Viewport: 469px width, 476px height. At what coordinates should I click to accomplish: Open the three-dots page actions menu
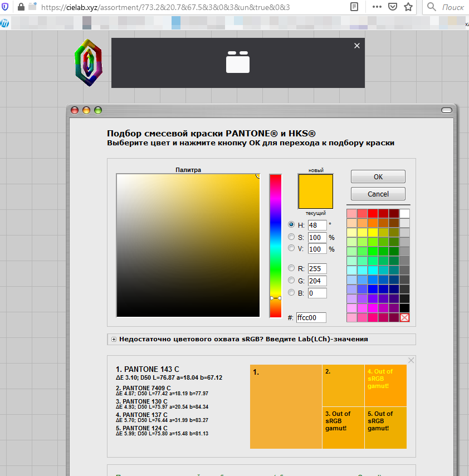click(x=377, y=8)
